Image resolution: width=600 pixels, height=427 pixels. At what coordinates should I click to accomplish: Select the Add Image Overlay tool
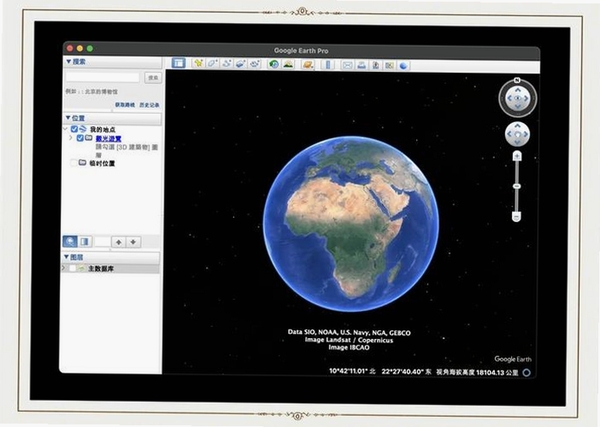[241, 64]
